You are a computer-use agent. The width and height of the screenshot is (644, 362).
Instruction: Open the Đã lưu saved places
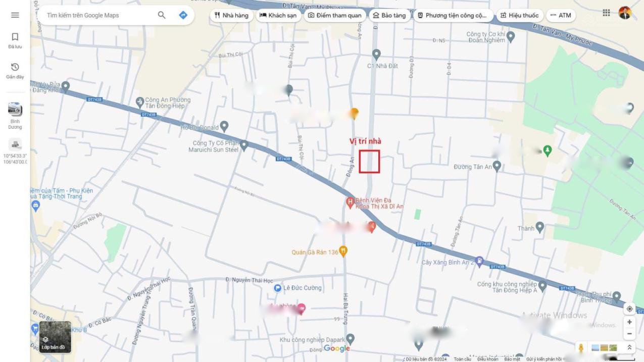pyautogui.click(x=15, y=40)
